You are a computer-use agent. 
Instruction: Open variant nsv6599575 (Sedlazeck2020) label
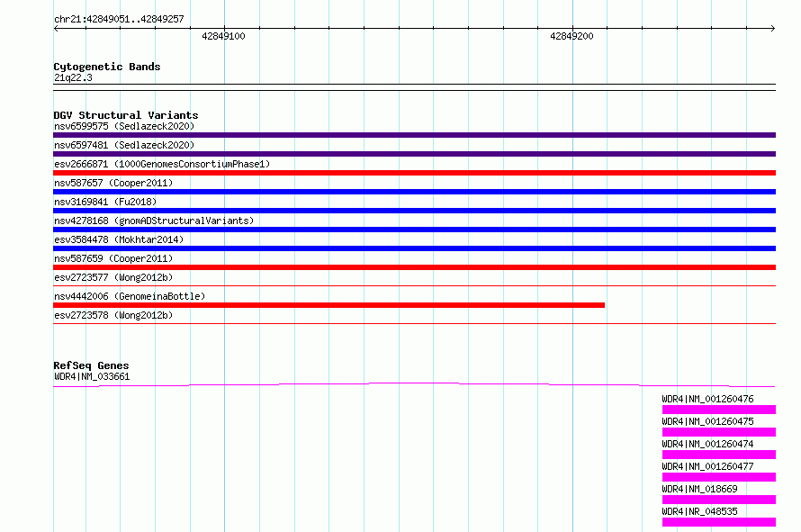[124, 126]
